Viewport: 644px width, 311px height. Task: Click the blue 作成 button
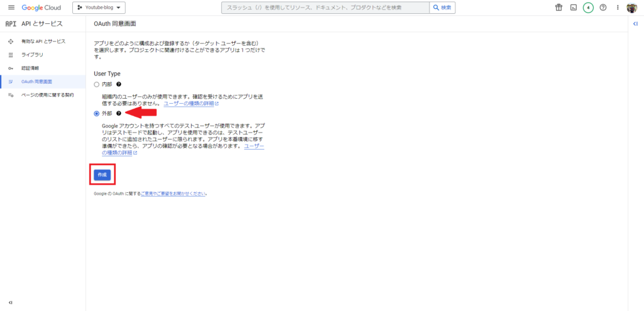click(103, 175)
